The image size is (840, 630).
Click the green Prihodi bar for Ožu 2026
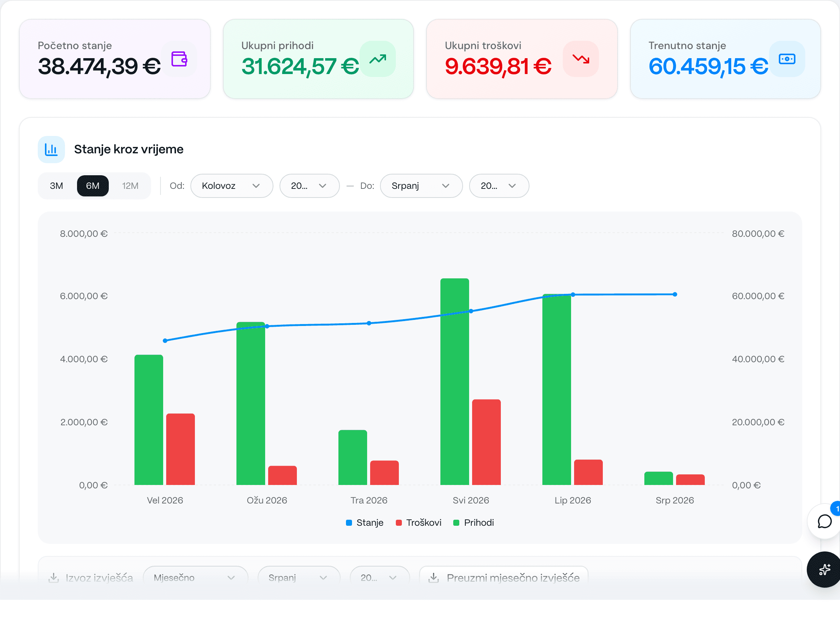pos(251,403)
